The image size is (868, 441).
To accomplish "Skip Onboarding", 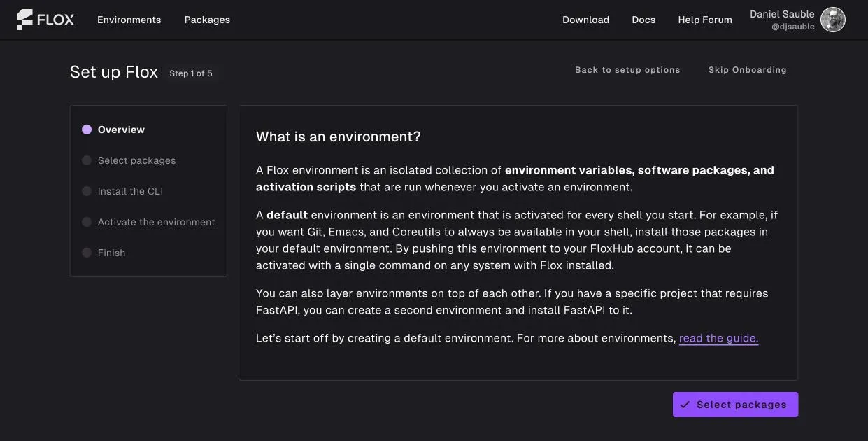I will pos(747,70).
